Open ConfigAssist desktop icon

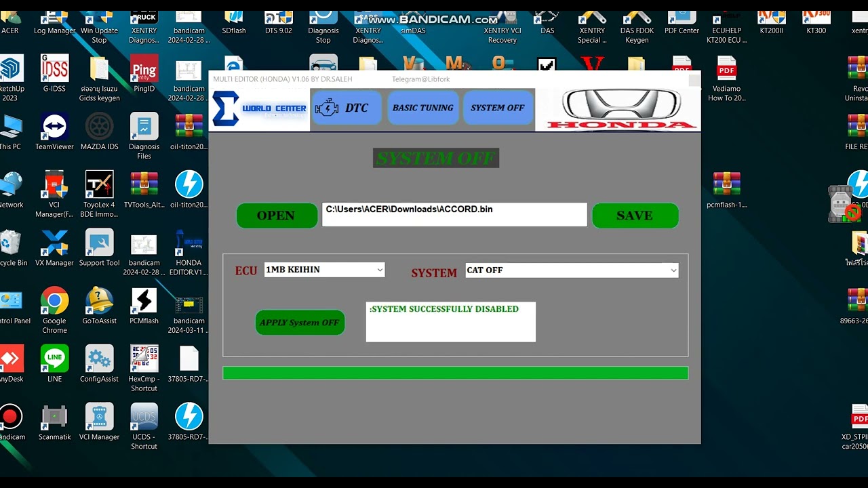[100, 364]
